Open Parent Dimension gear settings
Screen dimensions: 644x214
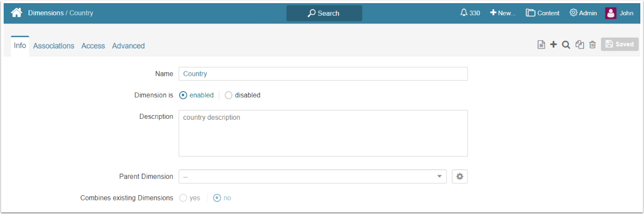pos(460,177)
